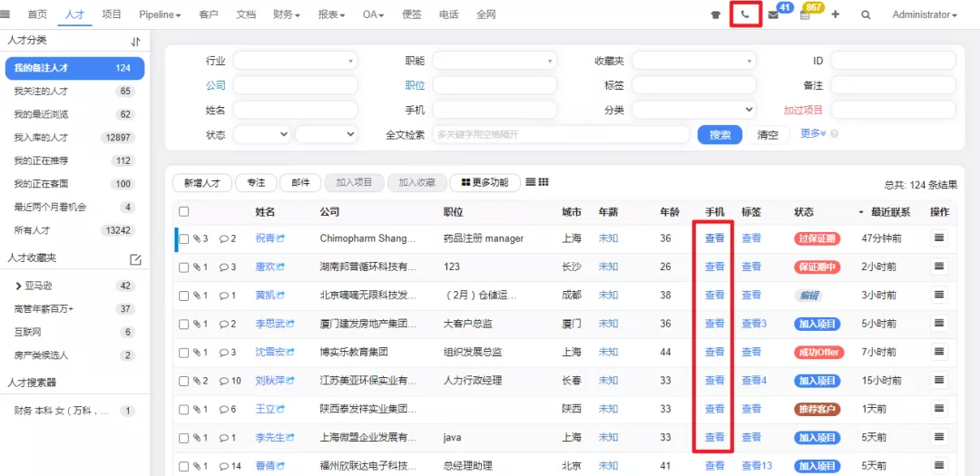Image resolution: width=980 pixels, height=476 pixels.
Task: Open the 报表 menu
Action: pyautogui.click(x=331, y=15)
